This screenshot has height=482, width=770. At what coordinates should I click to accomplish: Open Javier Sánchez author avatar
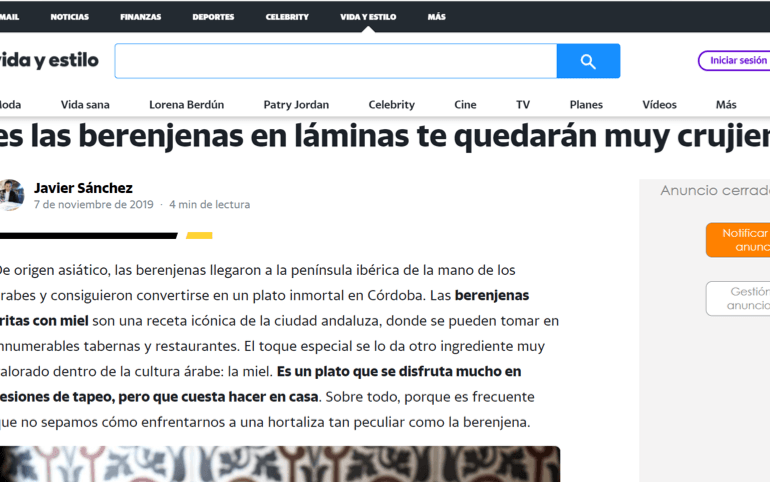(11, 195)
